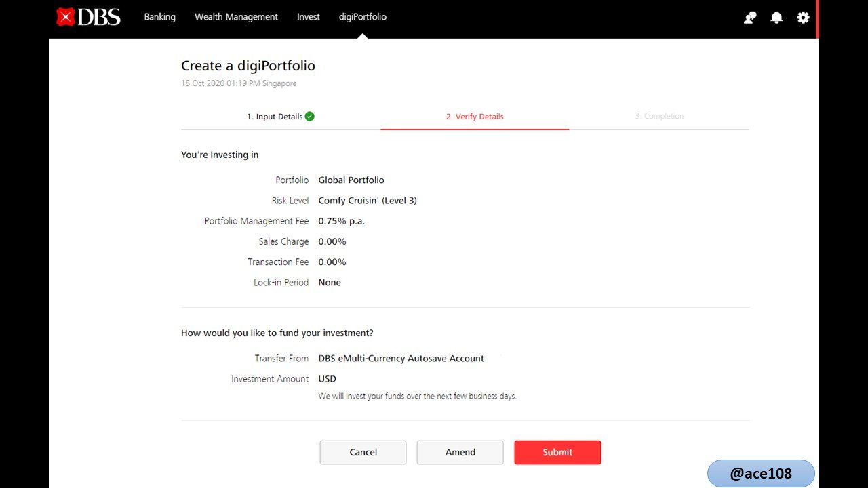Go to step 1 Input Details
The image size is (868, 488).
280,117
